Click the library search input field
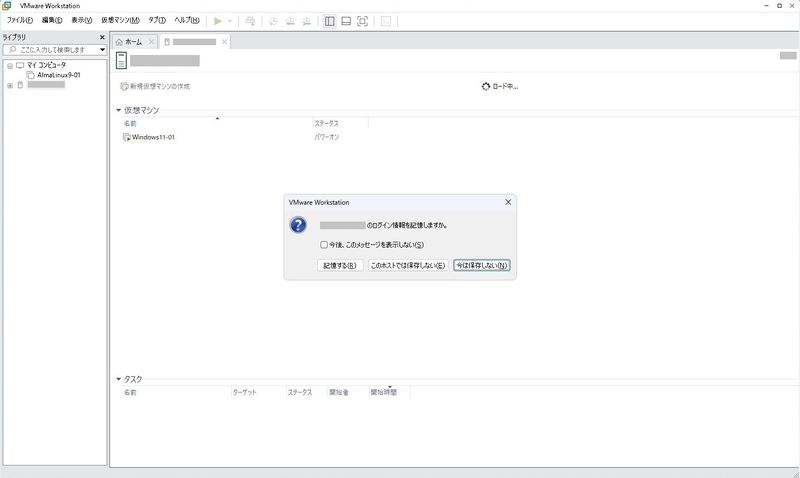 tap(51, 49)
